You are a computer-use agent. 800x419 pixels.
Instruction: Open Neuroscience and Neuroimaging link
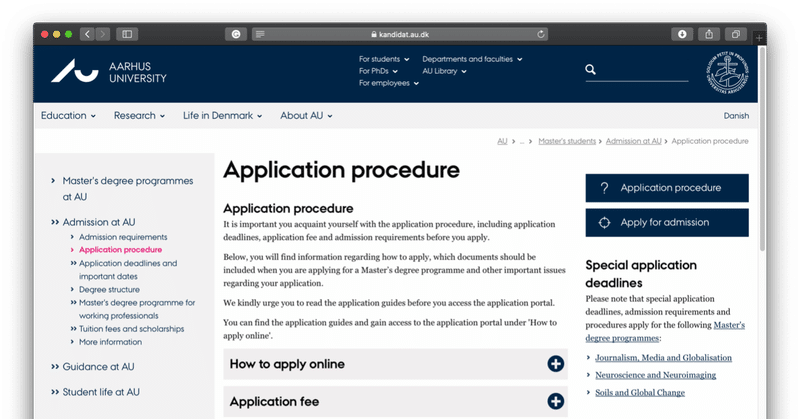click(655, 375)
